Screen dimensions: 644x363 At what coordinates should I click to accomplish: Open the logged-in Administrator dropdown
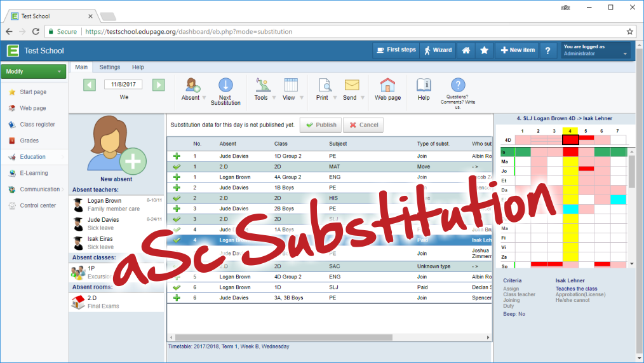[596, 50]
